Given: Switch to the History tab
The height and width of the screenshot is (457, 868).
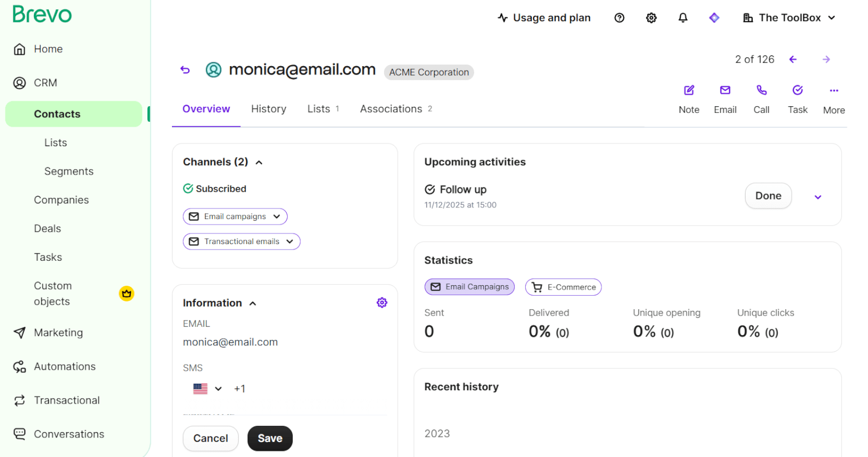Looking at the screenshot, I should click(x=268, y=109).
